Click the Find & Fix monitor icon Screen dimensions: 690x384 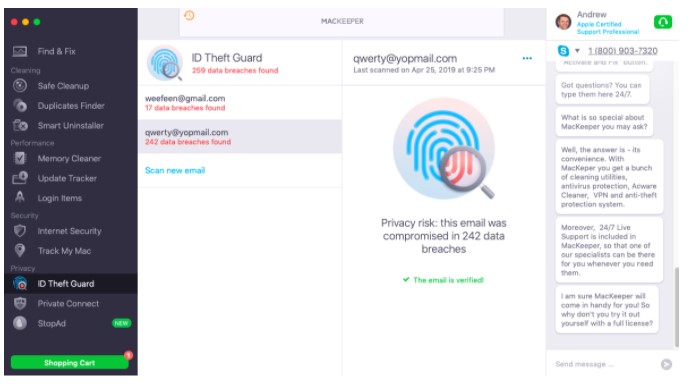click(20, 51)
